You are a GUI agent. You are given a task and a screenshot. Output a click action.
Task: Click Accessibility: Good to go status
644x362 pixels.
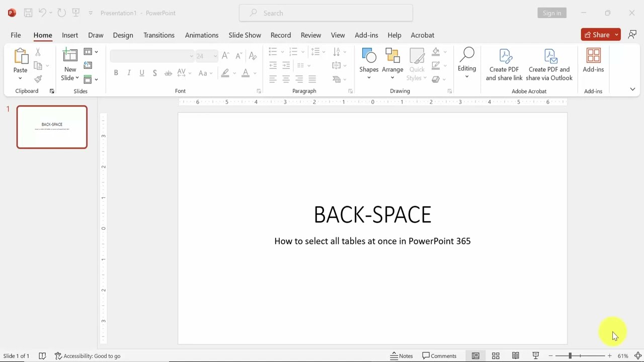88,356
